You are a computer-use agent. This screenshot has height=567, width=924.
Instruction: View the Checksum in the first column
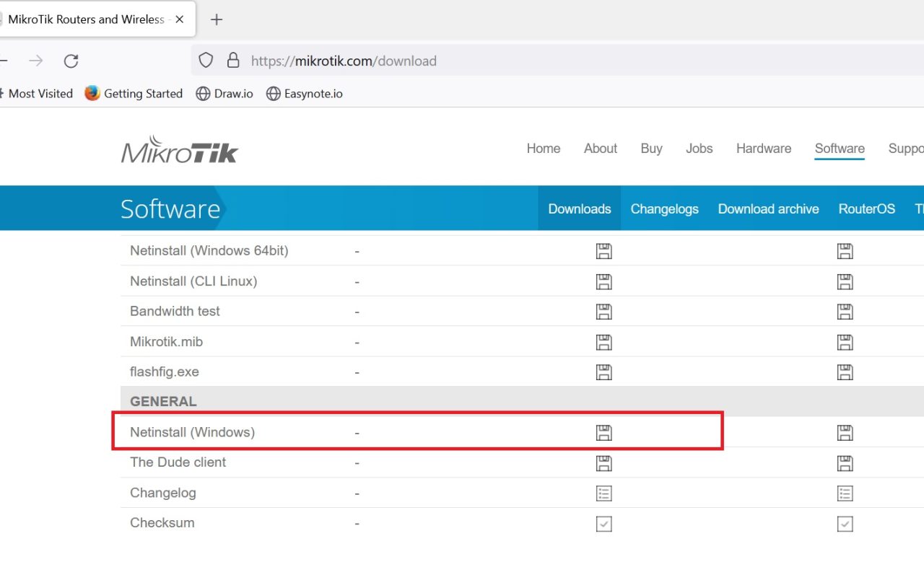pos(603,523)
